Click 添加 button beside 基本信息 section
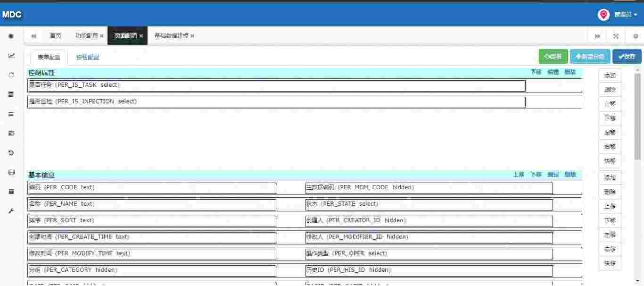The width and height of the screenshot is (644, 286). point(610,178)
